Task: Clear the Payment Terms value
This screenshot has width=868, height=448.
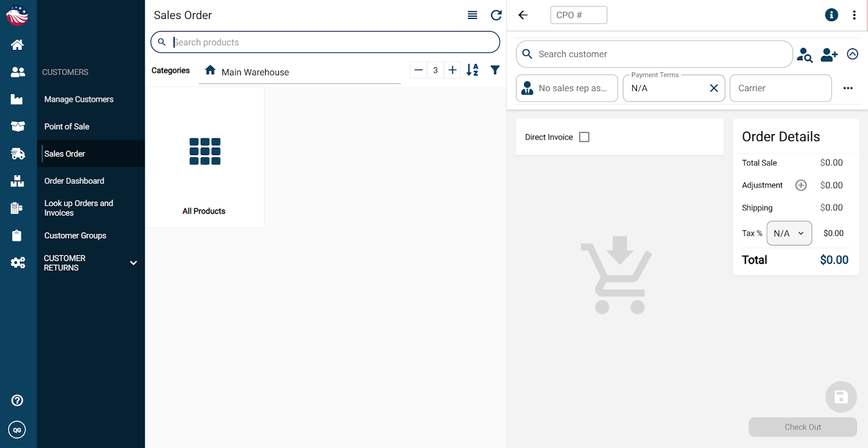Action: 714,88
